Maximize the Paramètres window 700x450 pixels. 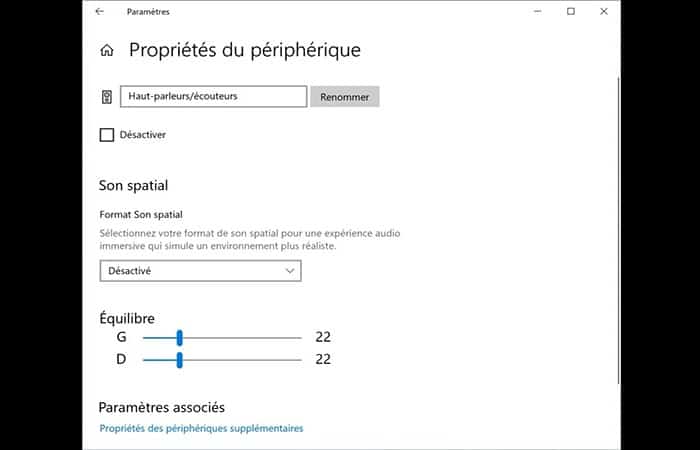coord(570,12)
